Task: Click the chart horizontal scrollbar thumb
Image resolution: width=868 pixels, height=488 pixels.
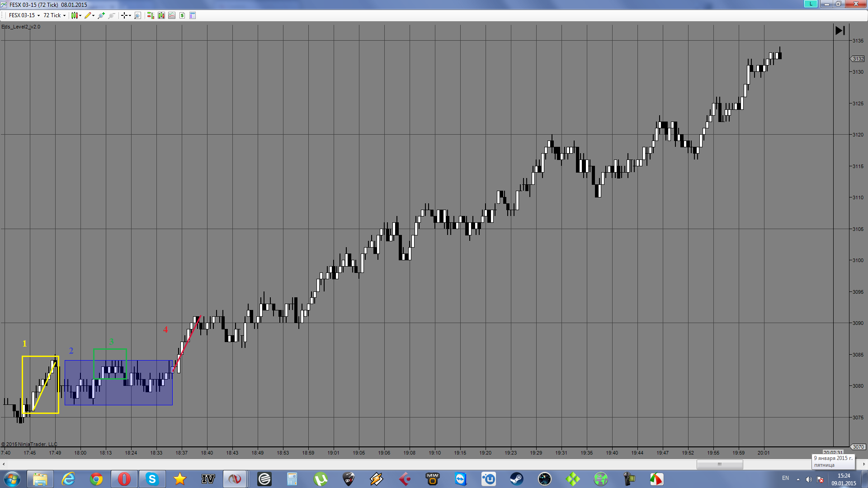Action: pos(720,464)
